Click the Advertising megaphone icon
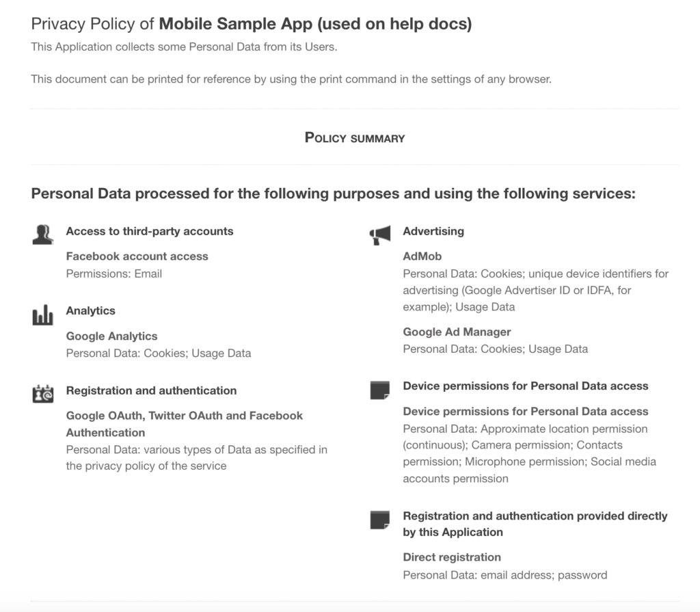700x612 pixels. point(379,235)
